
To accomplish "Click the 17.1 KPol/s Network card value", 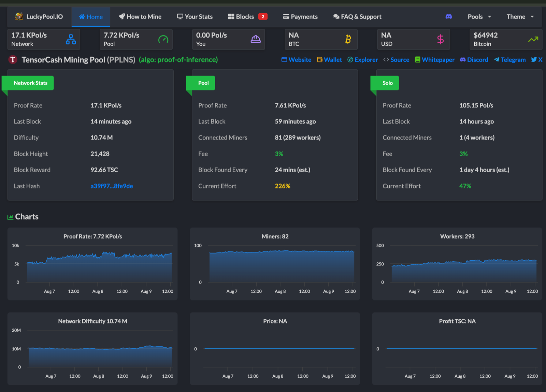I will click(29, 35).
